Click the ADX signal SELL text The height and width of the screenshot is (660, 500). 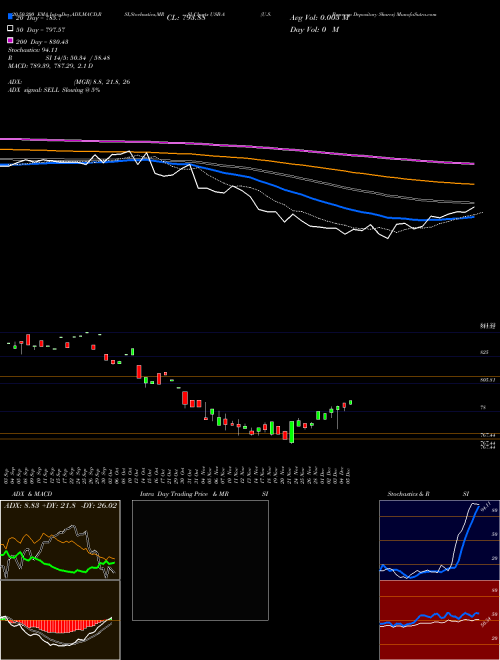[54, 90]
